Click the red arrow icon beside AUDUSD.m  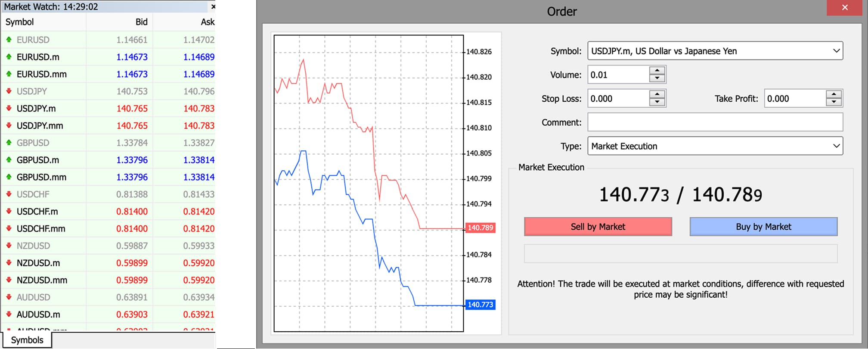point(9,315)
